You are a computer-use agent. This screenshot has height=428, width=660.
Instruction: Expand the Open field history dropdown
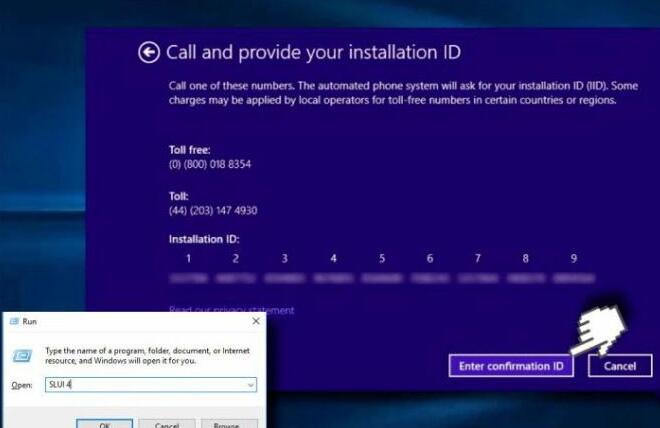point(250,385)
